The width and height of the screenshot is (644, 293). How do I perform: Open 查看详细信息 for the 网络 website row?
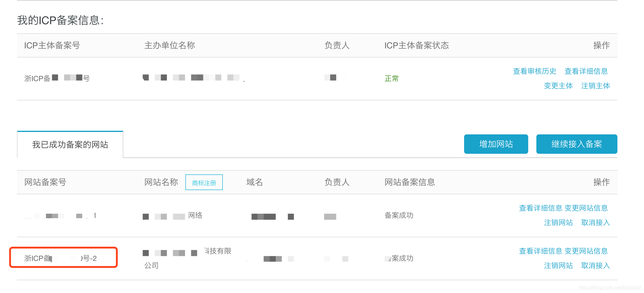point(540,208)
